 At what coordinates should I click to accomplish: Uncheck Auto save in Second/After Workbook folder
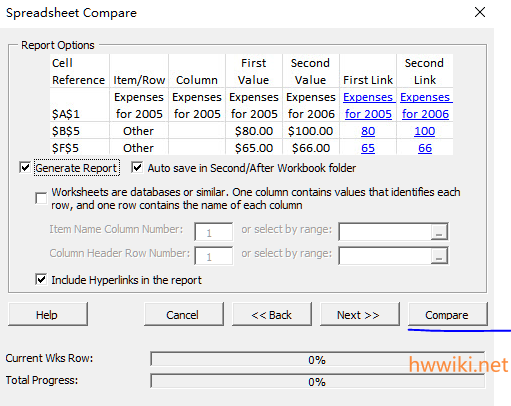(137, 167)
